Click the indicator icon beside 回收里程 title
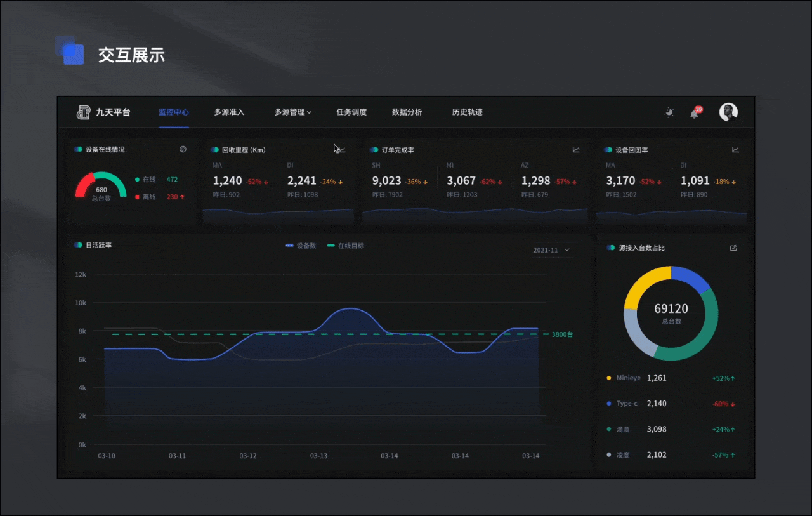Screen dimensions: 812x516 pyautogui.click(x=214, y=150)
